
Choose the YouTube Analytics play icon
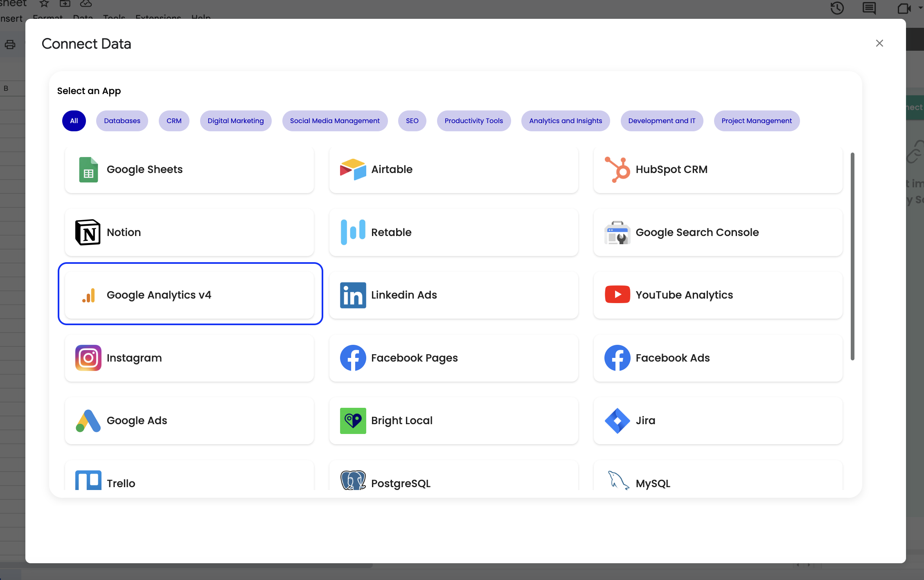617,294
